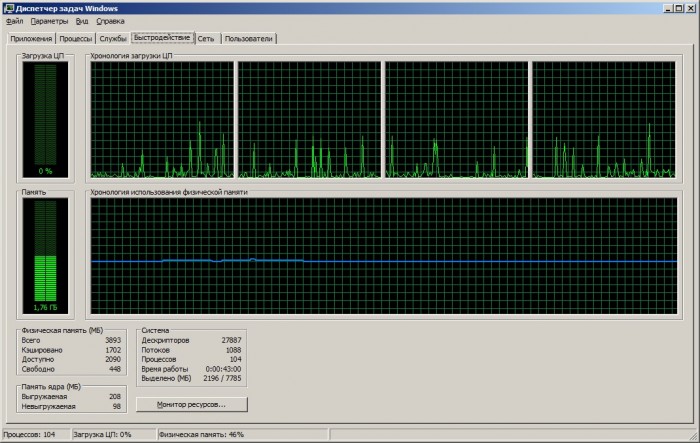The height and width of the screenshot is (443, 700).
Task: Click the Task Manager title bar icon
Action: (8, 8)
